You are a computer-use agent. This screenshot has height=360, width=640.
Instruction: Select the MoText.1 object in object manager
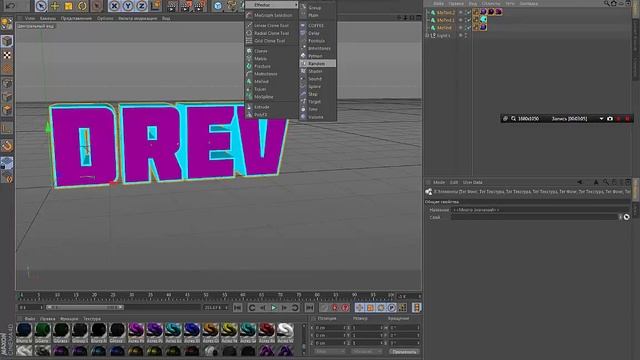click(x=445, y=20)
